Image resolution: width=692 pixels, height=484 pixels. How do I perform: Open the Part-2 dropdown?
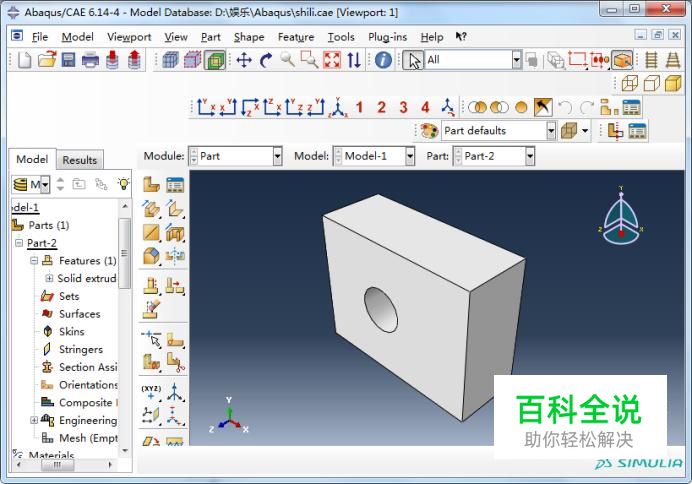point(530,156)
